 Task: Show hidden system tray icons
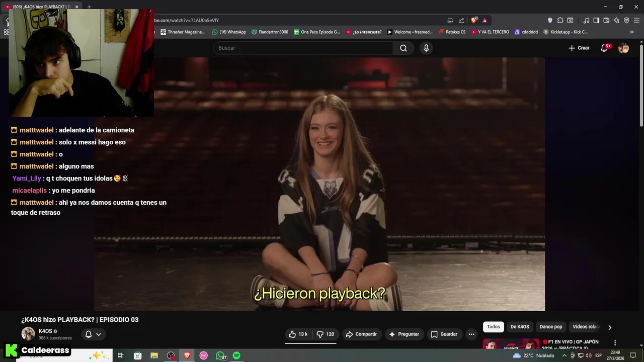(x=564, y=355)
